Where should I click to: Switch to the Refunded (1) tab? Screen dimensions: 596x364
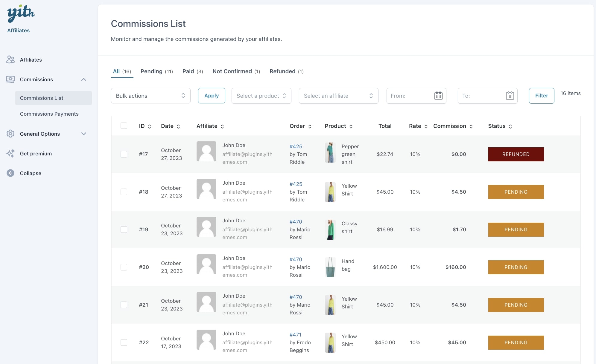(287, 71)
